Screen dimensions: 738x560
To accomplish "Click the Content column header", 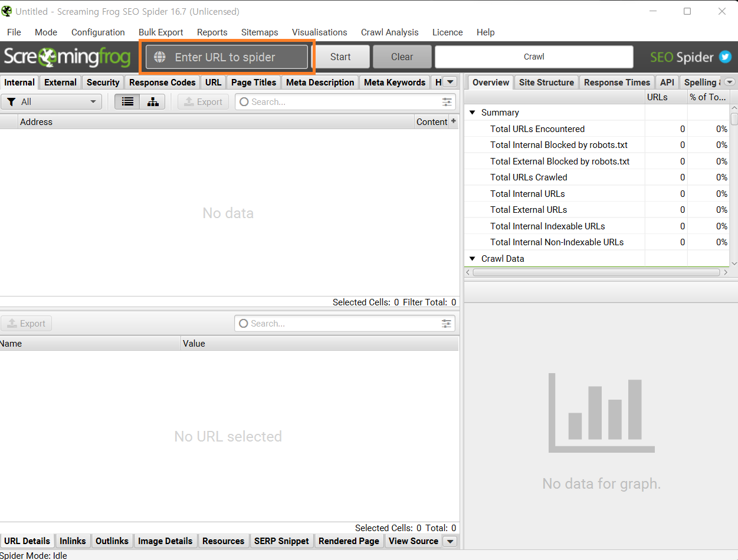I will point(432,122).
